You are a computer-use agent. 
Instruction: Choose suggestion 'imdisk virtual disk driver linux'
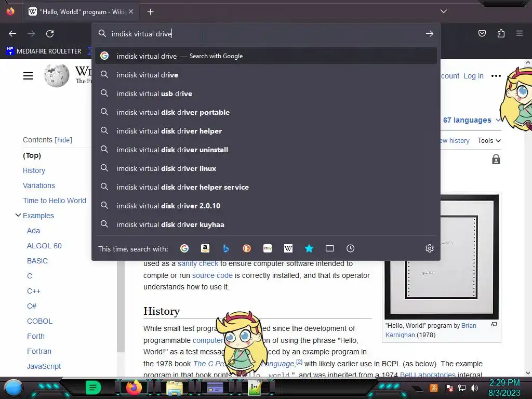tap(266, 168)
